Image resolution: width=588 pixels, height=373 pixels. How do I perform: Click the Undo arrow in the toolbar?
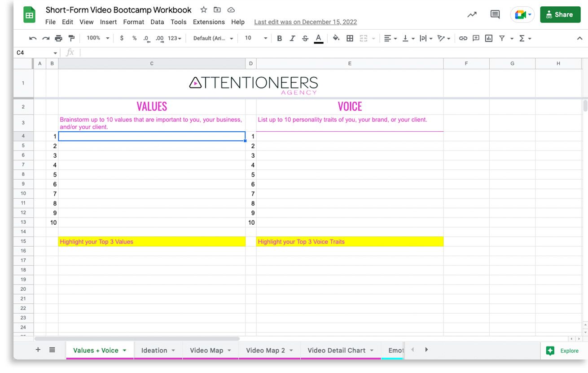(33, 39)
